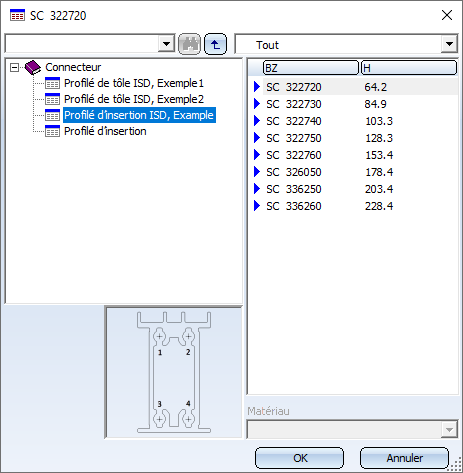The width and height of the screenshot is (463, 473).
Task: Click blue arrow marker for SC 322720
Action: tap(257, 87)
